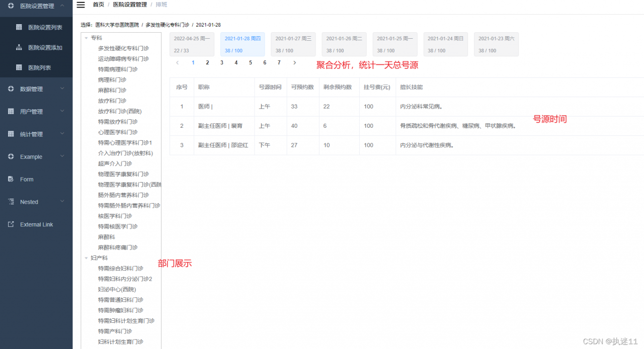Screen dimensions: 644x349
Task: Select 麻醉科门诊 in the department list
Action: point(112,90)
